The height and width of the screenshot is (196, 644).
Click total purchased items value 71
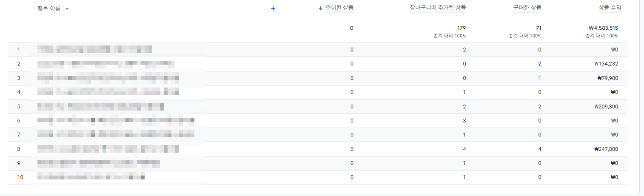pyautogui.click(x=539, y=28)
